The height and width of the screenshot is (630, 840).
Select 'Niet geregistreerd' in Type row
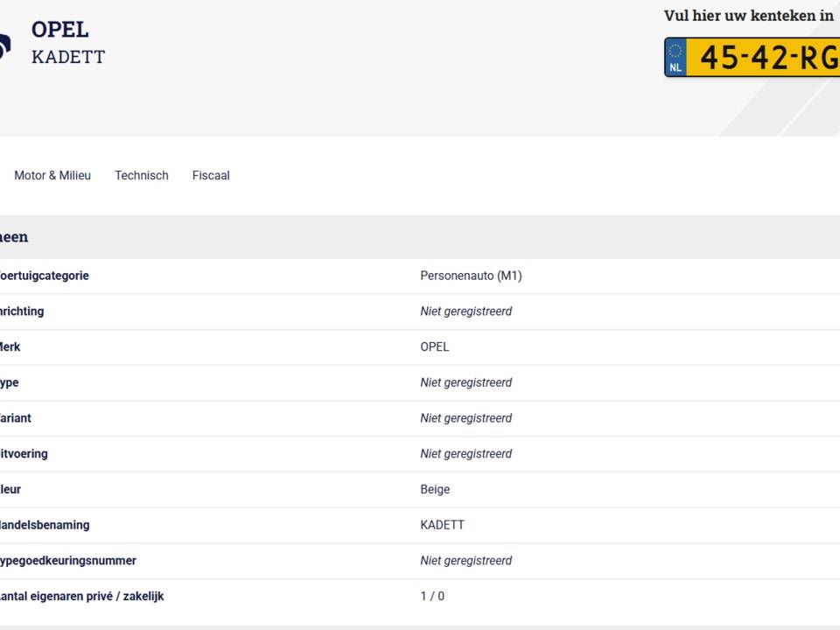tap(466, 382)
